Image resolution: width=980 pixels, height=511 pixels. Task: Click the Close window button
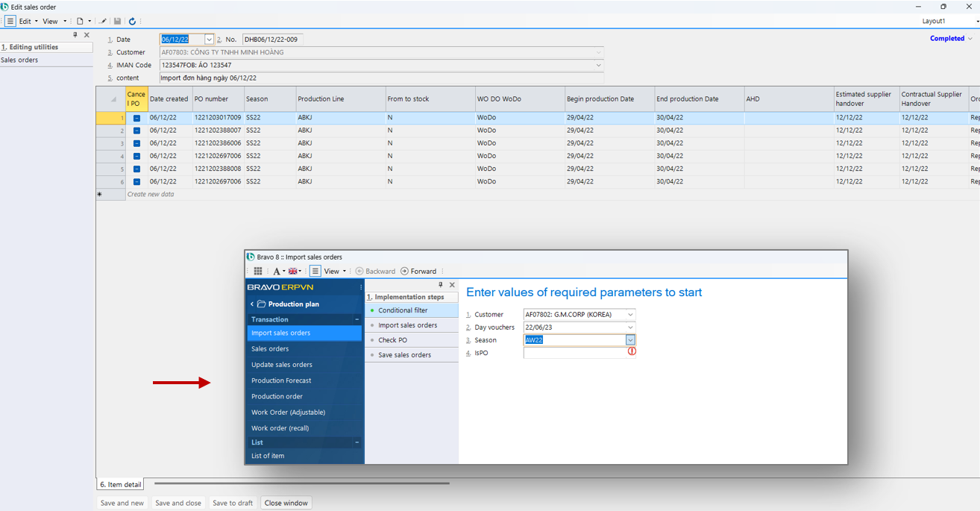click(x=286, y=503)
